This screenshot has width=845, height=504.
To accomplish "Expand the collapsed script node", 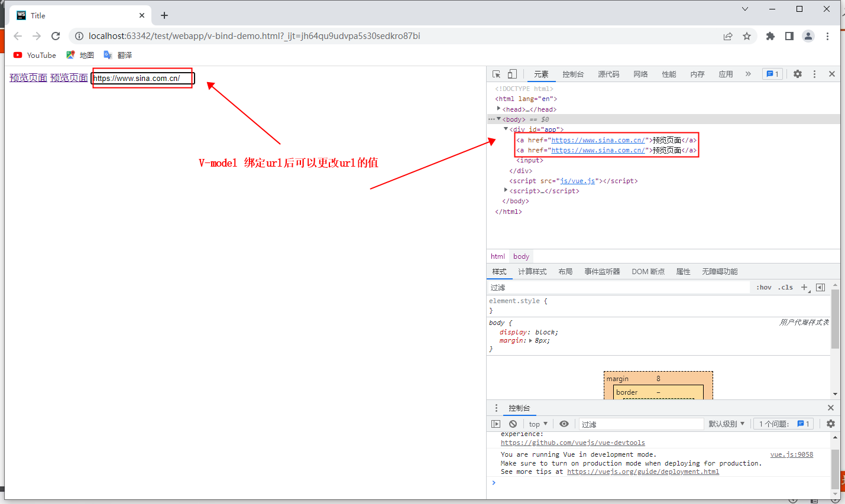I will coord(506,190).
